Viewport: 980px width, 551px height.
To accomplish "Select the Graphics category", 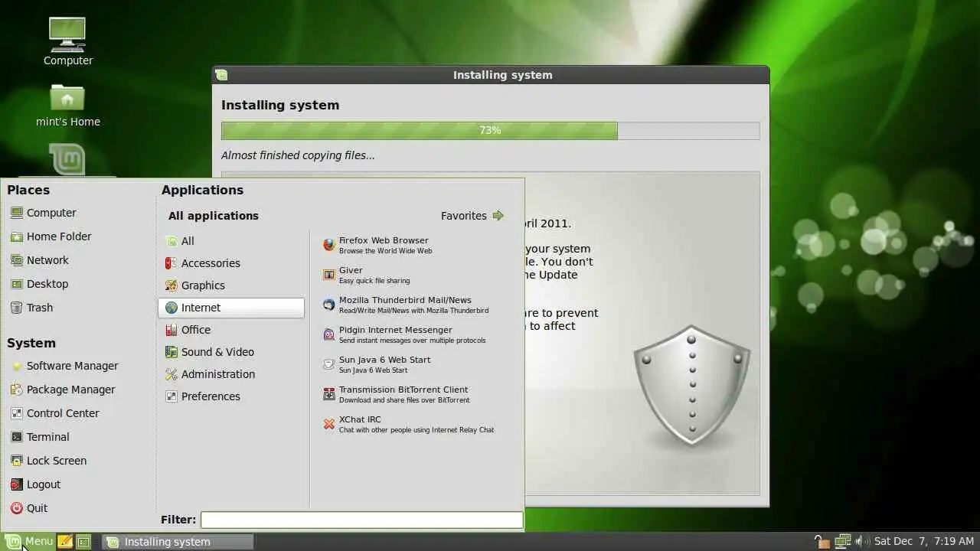I will 231,285.
